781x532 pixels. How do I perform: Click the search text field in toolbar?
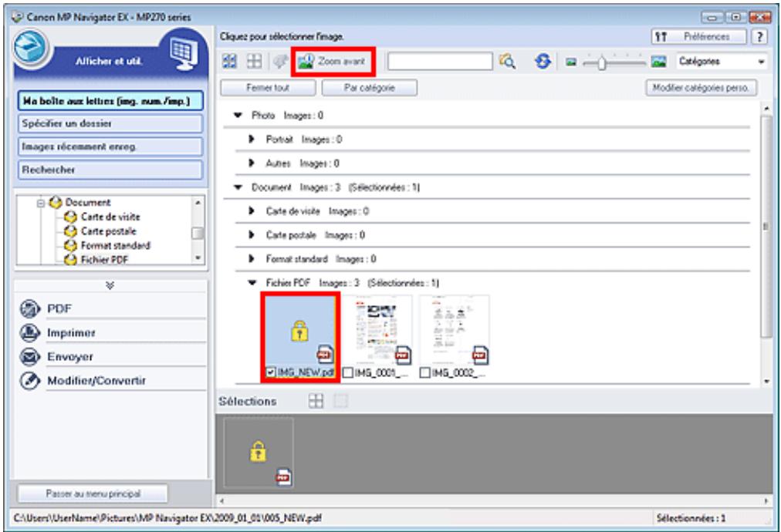[x=441, y=61]
